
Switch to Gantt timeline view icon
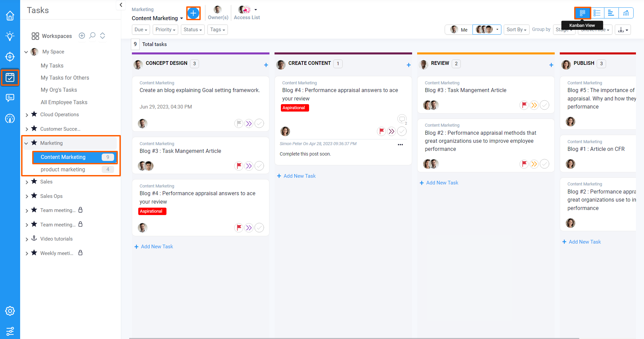(611, 13)
